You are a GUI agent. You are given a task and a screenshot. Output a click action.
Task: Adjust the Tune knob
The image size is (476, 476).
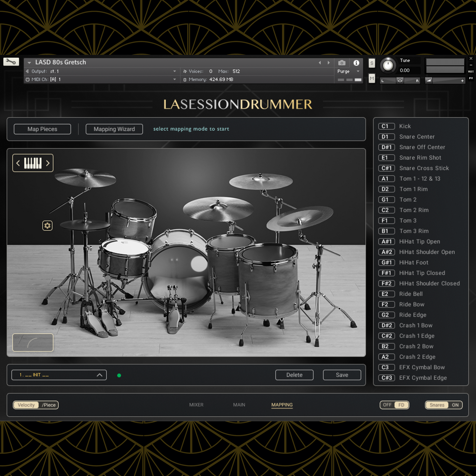(388, 65)
